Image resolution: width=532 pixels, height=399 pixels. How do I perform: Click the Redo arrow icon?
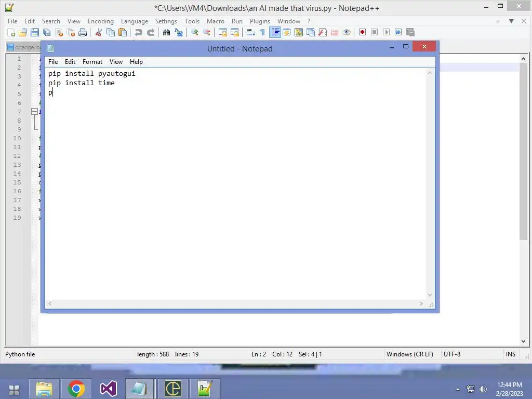coord(150,32)
